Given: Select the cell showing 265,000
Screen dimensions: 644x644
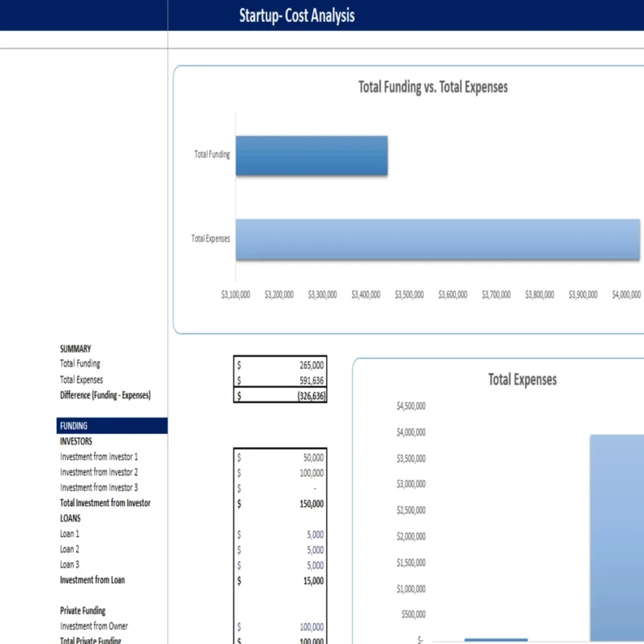Looking at the screenshot, I should click(280, 363).
